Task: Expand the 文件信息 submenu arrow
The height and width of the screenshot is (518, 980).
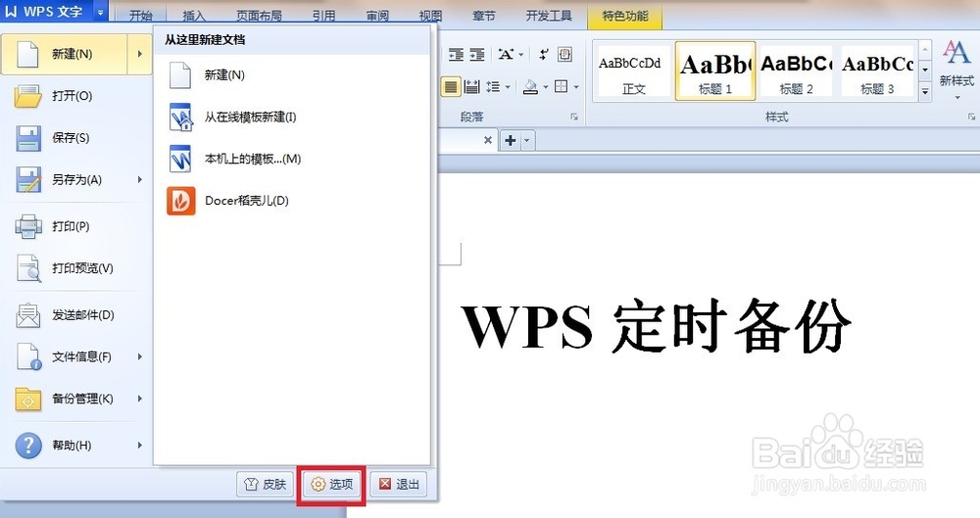Action: (x=140, y=356)
